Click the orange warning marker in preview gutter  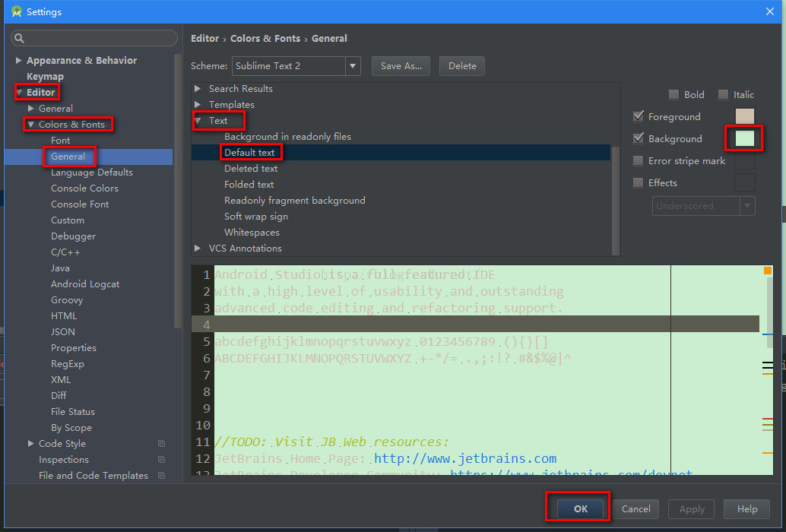[768, 271]
